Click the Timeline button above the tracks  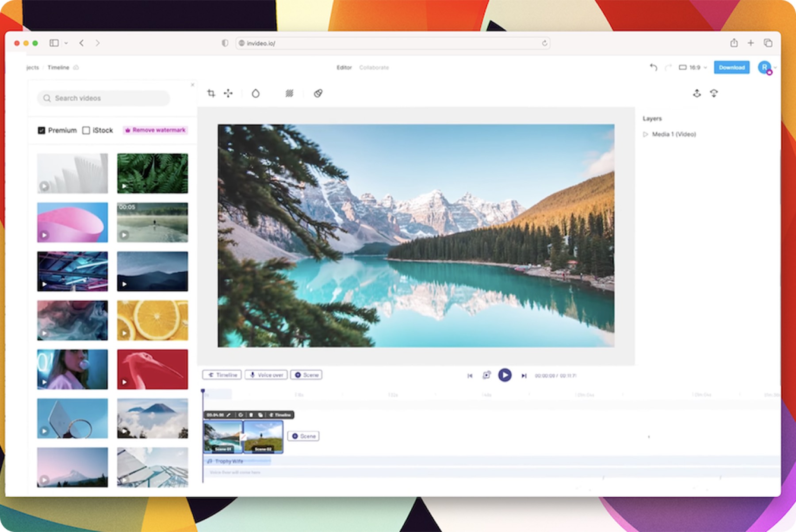click(222, 375)
